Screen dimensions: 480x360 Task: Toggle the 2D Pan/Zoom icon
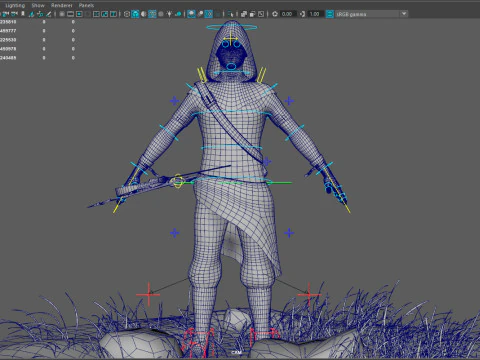click(x=40, y=14)
